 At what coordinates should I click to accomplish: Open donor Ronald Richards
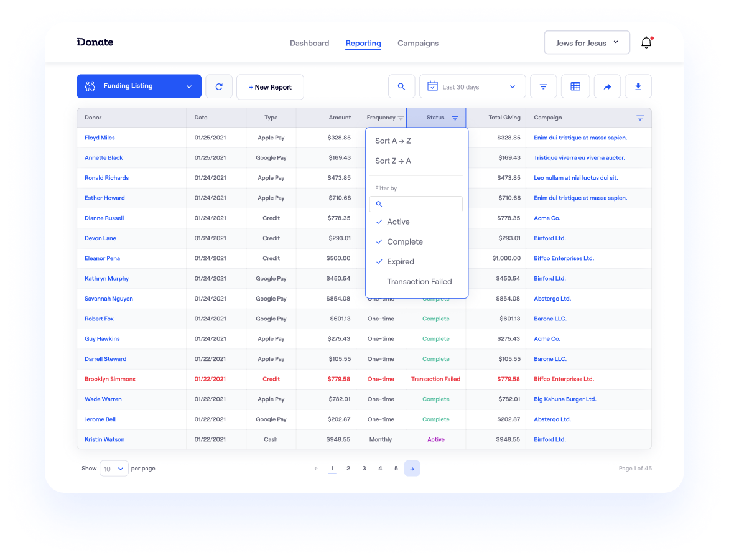pos(106,178)
